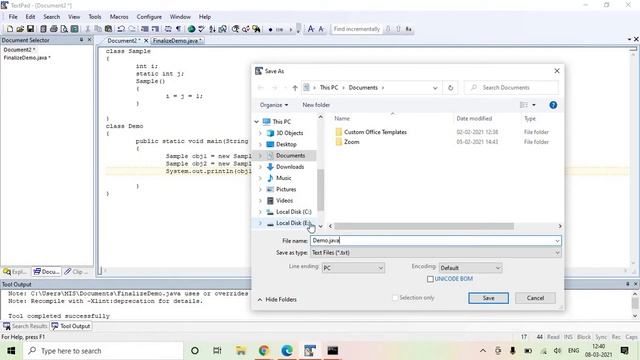Click the increase font size icon
This screenshot has width=640, height=360.
point(311,29)
